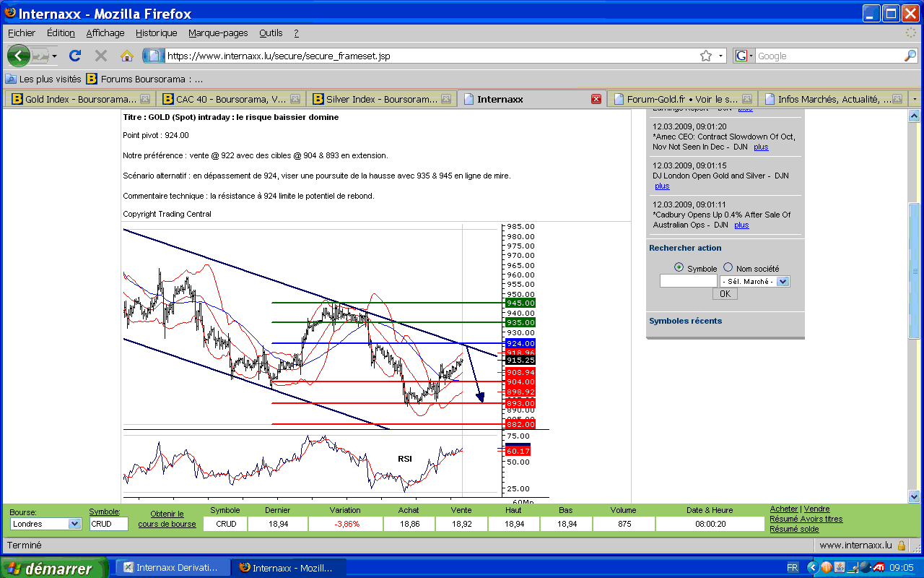The width and height of the screenshot is (924, 578).
Task: Close the Gold Index tab
Action: coord(145,99)
